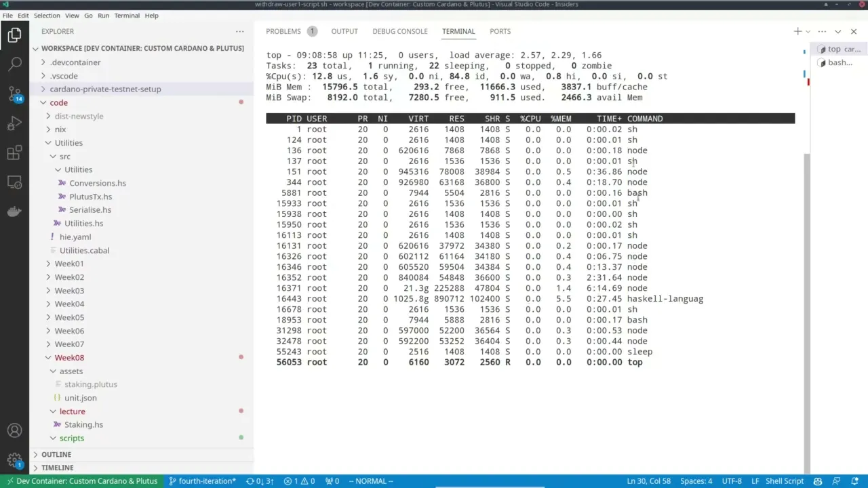Open the Remote Explorer icon
This screenshot has width=868, height=488.
click(x=15, y=182)
